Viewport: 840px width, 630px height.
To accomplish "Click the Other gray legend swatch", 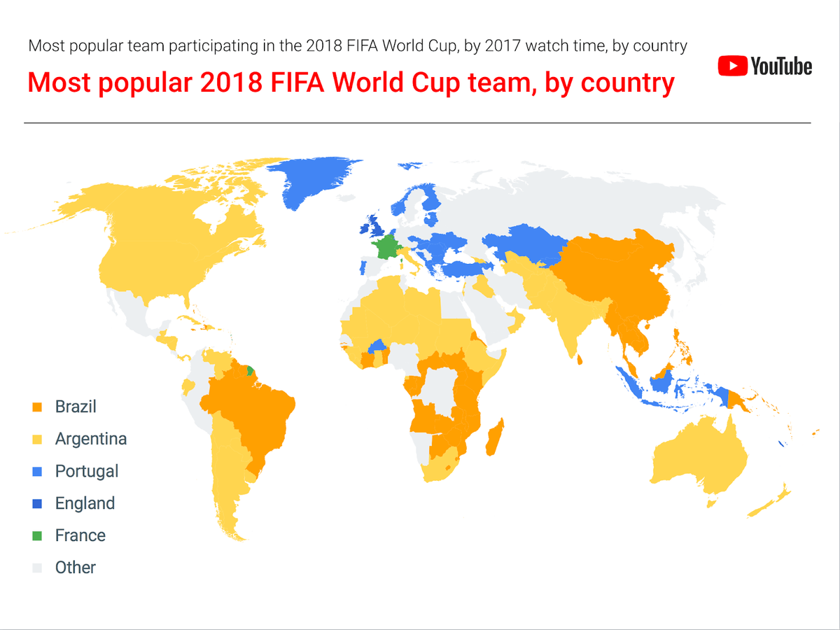I will click(x=38, y=568).
